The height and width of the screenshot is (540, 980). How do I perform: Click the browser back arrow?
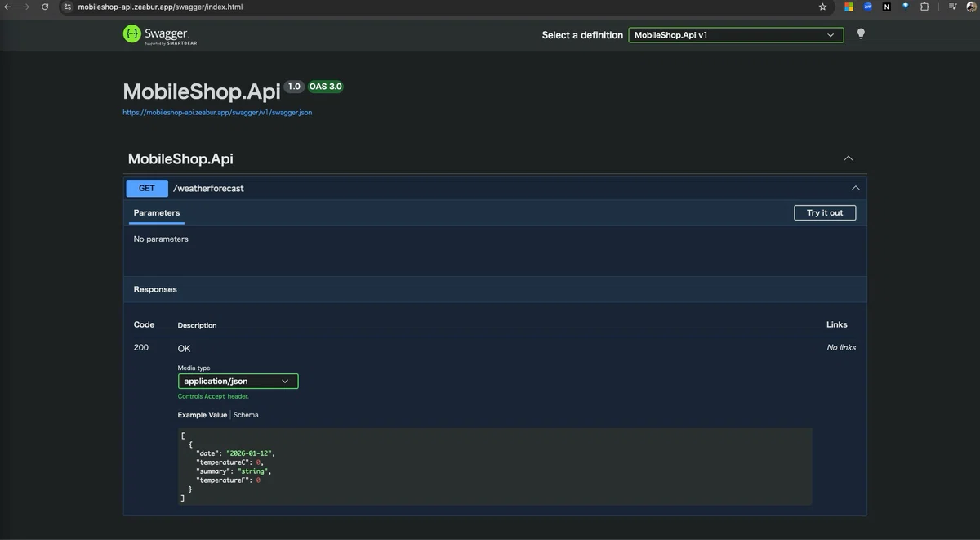[x=7, y=7]
